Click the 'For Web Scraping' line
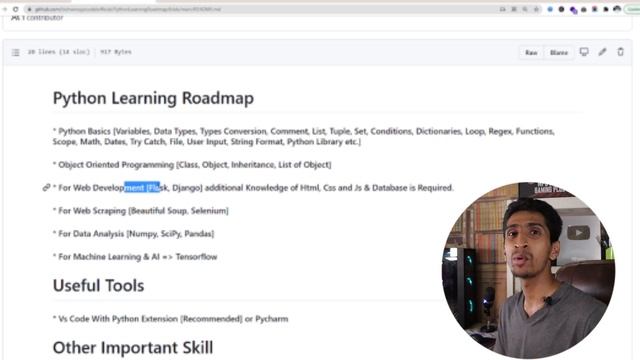This screenshot has width=640, height=360. point(141,211)
